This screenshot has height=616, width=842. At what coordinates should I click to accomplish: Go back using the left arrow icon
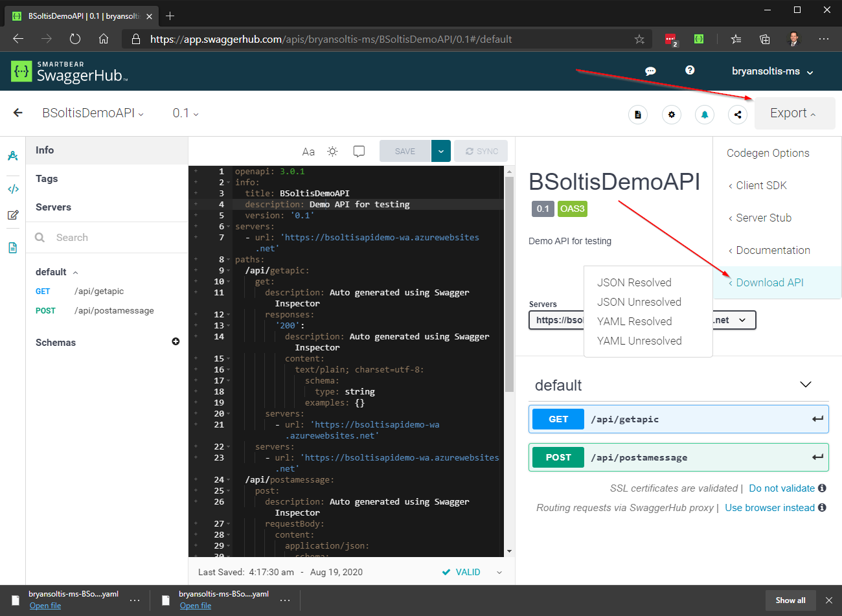point(18,113)
